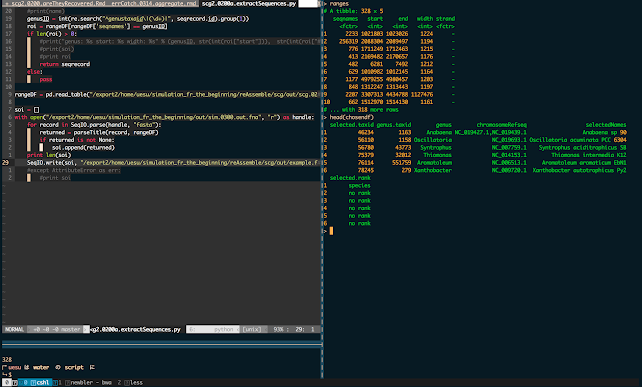Click the '# ... with 318 more rows' line

(x=361, y=110)
